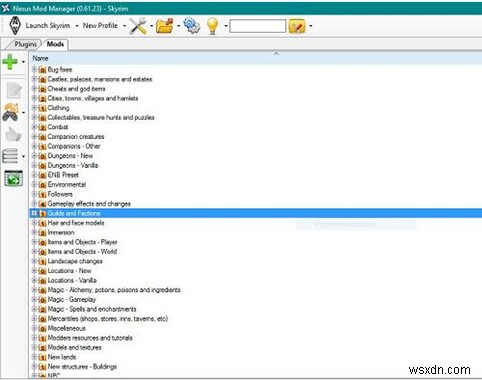Click the category folder icon beside Immersion
Screen dimensions: 482x380
[42, 233]
